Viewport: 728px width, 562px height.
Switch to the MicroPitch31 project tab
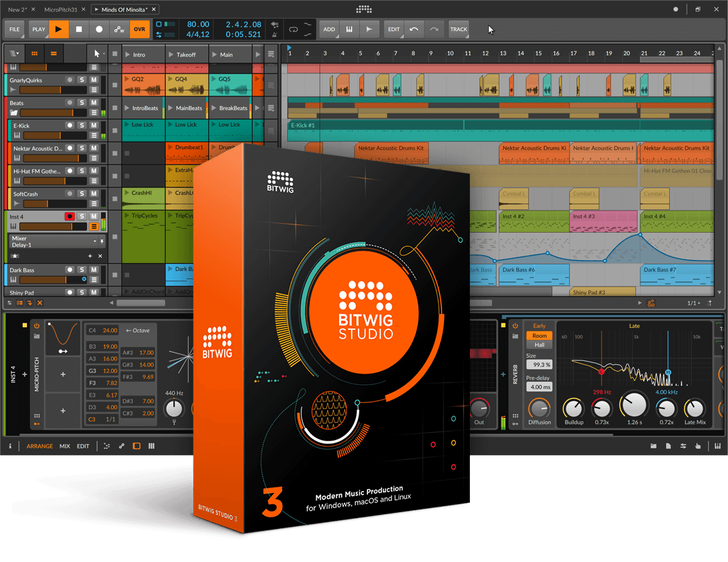[61, 9]
